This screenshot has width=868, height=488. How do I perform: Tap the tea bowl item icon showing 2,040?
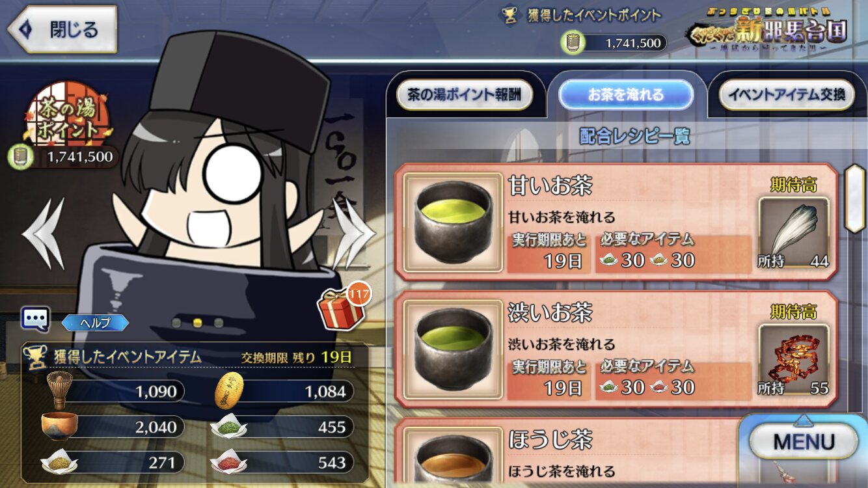pyautogui.click(x=59, y=426)
